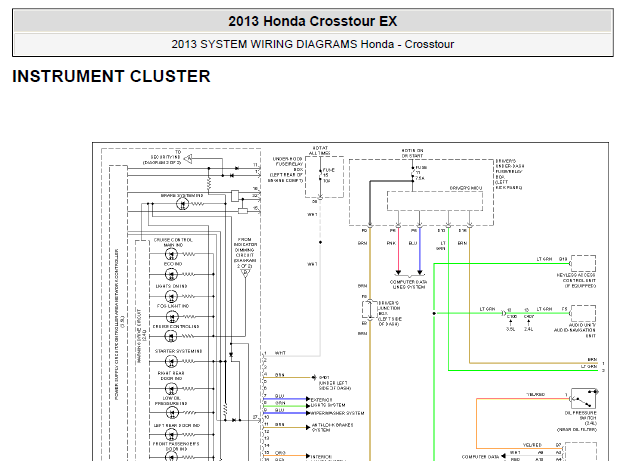Click the "DRIVER'S JUNCTION BOX" label
This screenshot has height=461, width=622.
[389, 308]
